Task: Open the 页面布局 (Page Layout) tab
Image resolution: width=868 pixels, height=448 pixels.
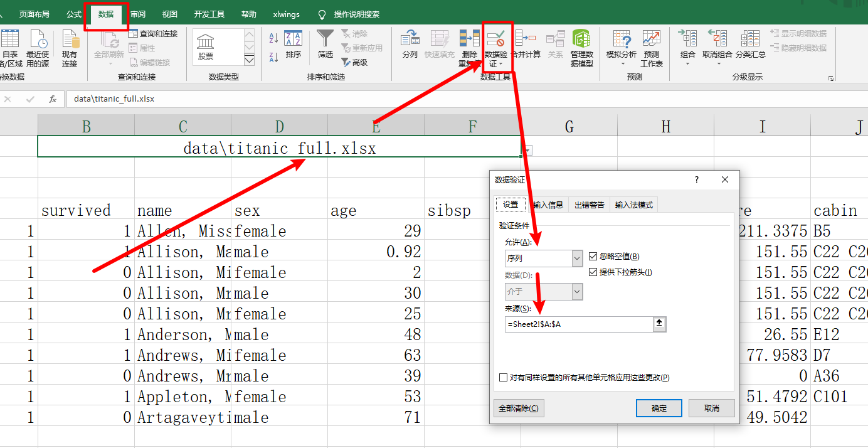Action: [x=34, y=14]
